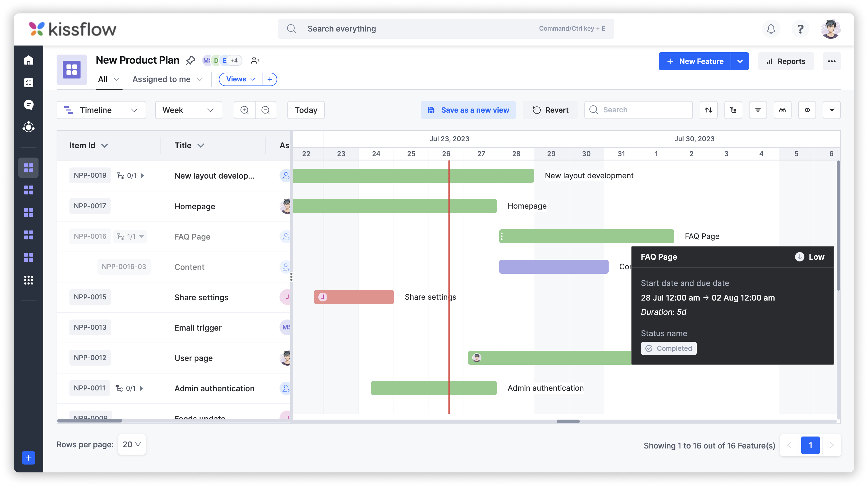The width and height of the screenshot is (868, 487).
Task: Open the chat bubble sidebar icon
Action: [29, 105]
